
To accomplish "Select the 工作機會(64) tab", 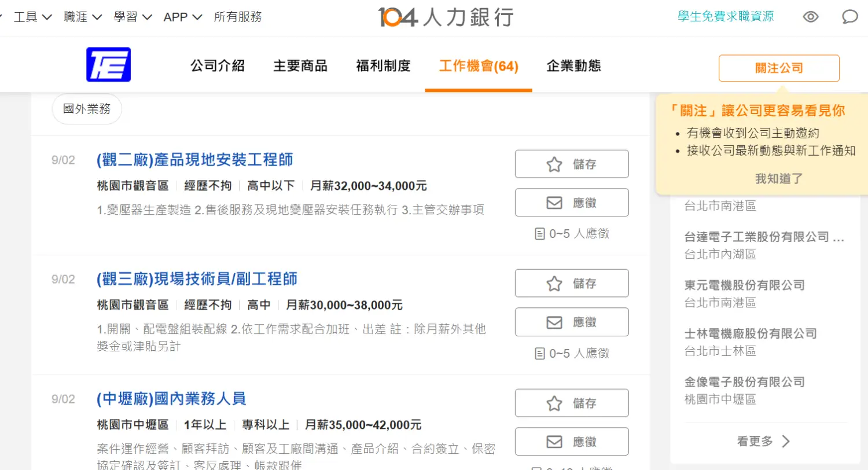I will [479, 67].
